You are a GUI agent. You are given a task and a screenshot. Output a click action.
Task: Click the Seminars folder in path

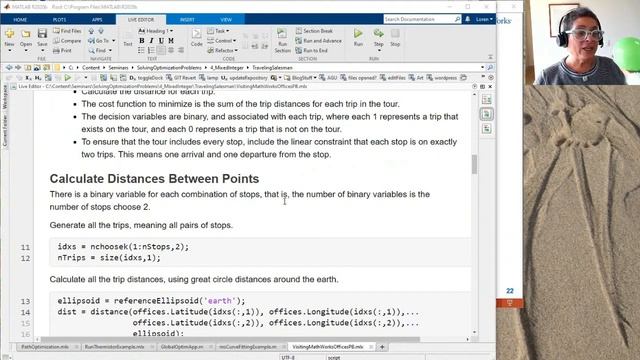[x=118, y=68]
